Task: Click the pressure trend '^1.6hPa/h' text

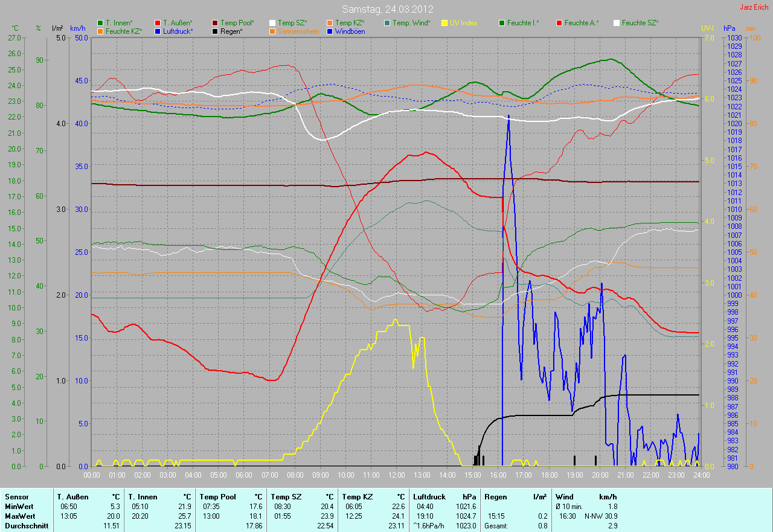Action: pyautogui.click(x=429, y=526)
